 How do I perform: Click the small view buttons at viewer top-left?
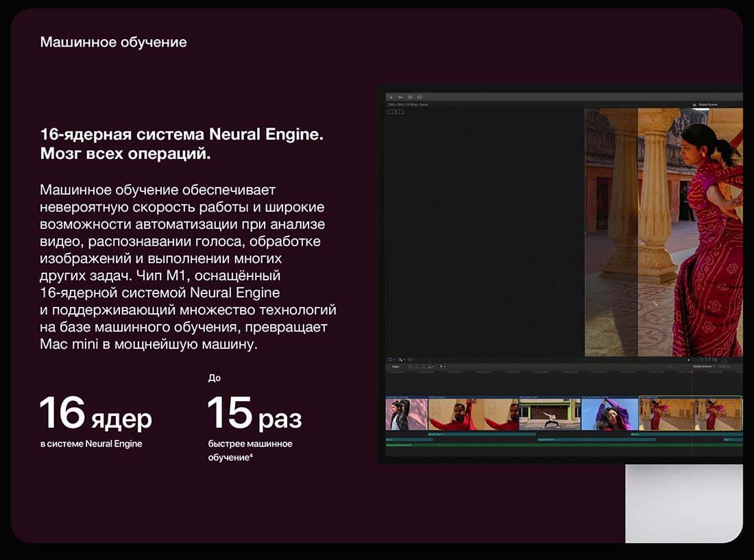click(396, 111)
